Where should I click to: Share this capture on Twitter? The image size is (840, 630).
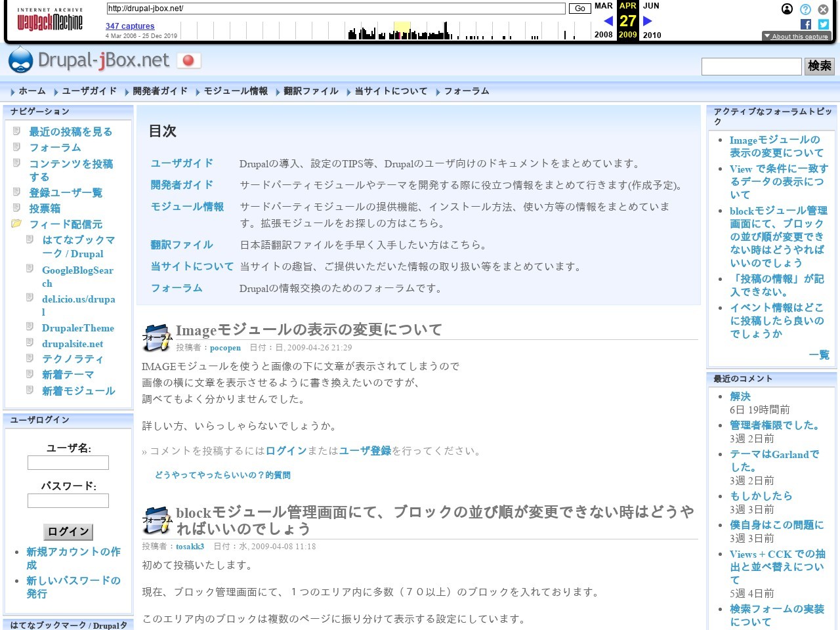click(x=822, y=24)
